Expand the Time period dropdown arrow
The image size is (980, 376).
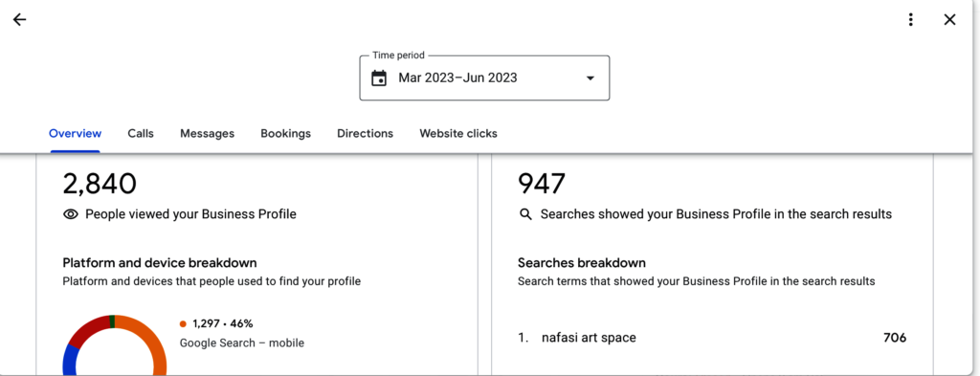click(590, 78)
